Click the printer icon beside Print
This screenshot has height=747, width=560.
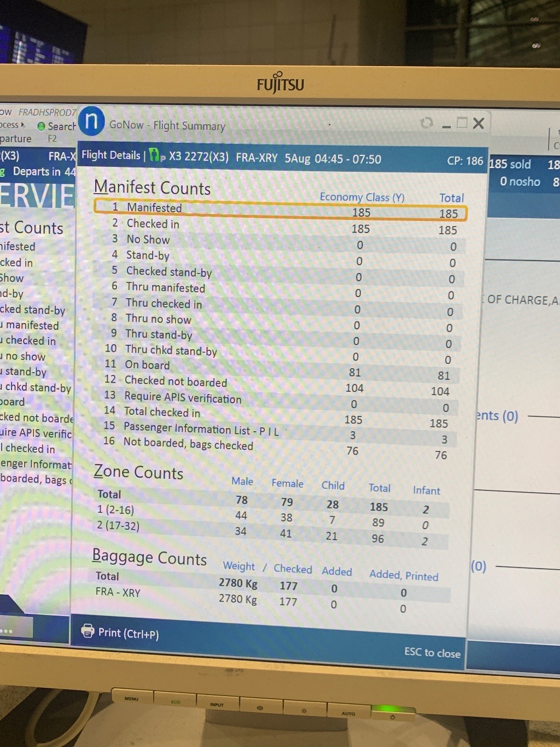click(x=87, y=631)
